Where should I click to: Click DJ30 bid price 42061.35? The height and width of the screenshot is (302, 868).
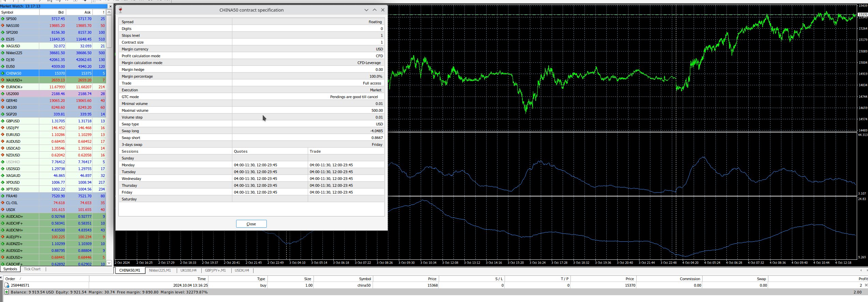coord(57,60)
